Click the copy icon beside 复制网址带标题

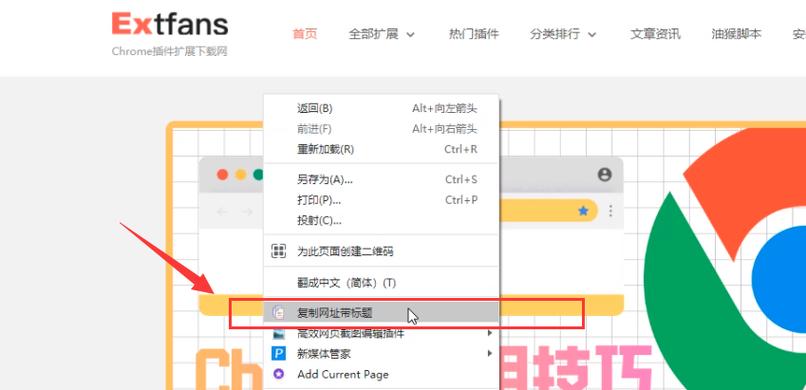tap(278, 312)
